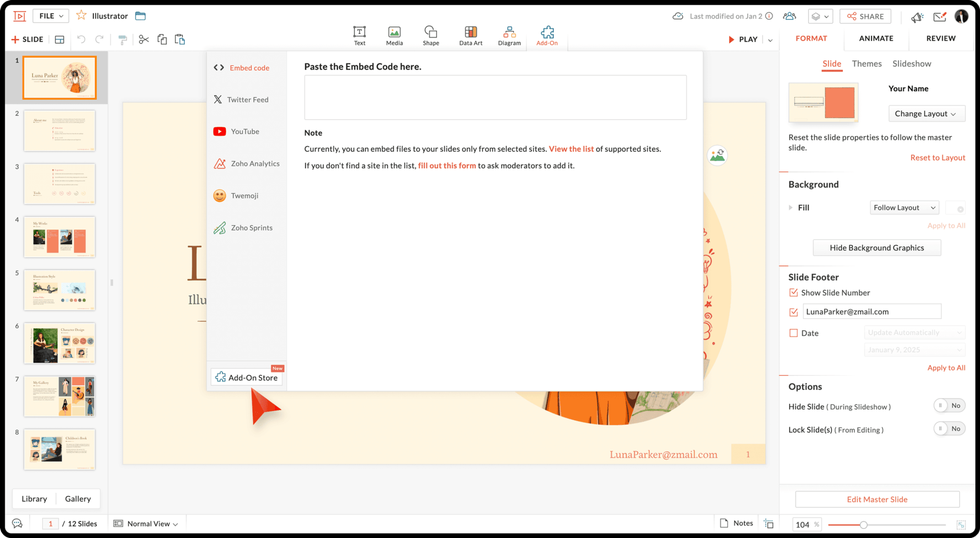Click the slide layout icon next to SLIDE
980x538 pixels.
tap(59, 39)
